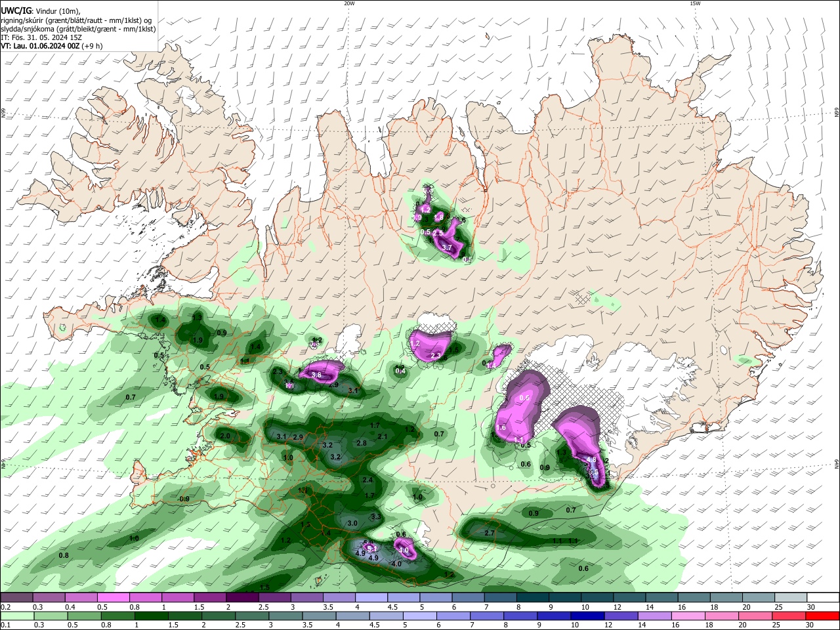Select the white 30 swatch in snow legend
Screen dimensions: 840x630
(823, 597)
